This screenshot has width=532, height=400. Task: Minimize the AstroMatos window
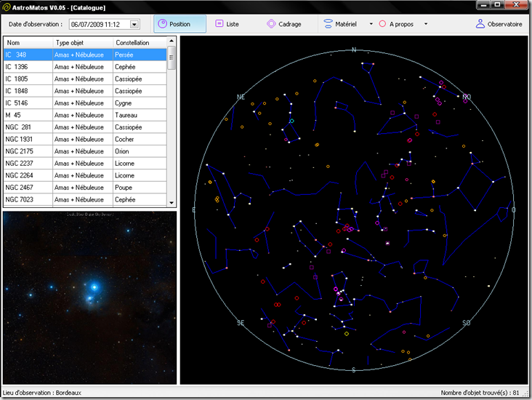point(483,5)
